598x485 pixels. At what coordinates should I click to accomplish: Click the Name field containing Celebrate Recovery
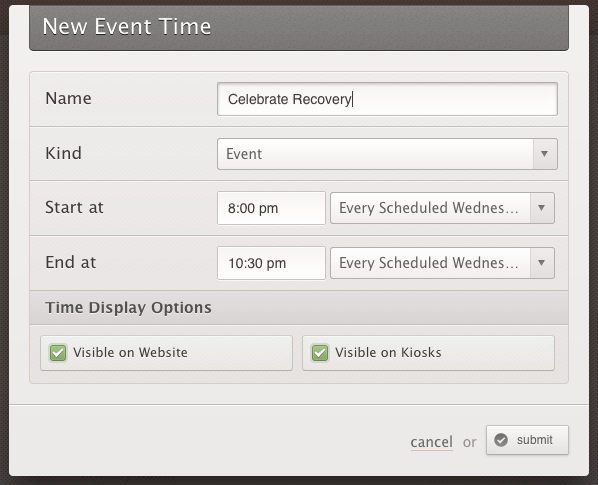[x=387, y=99]
